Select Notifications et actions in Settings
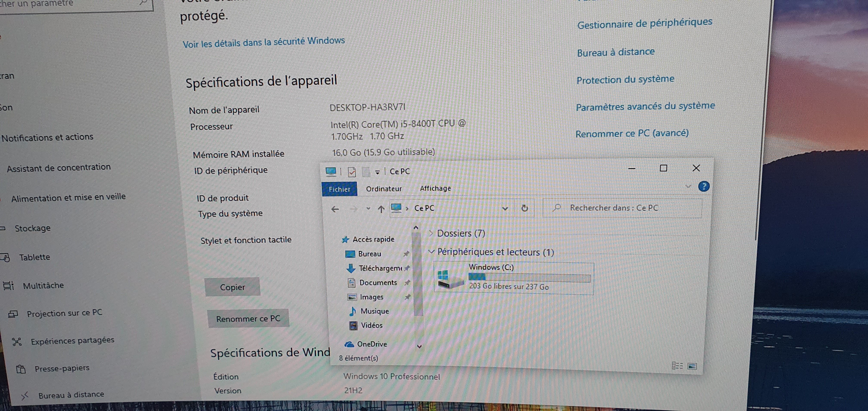The image size is (868, 411). pyautogui.click(x=47, y=137)
